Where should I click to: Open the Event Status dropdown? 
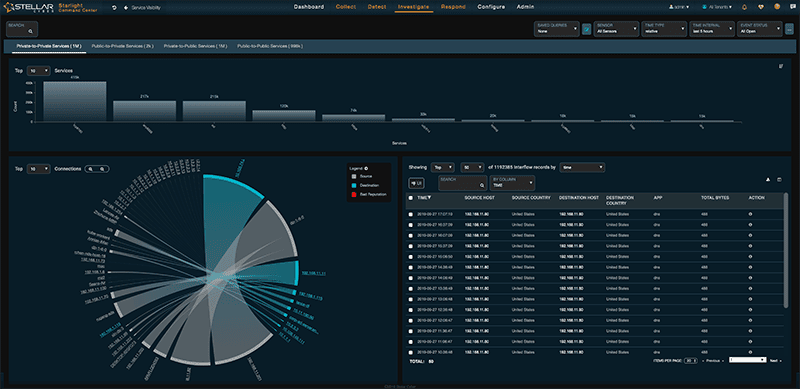(x=760, y=29)
